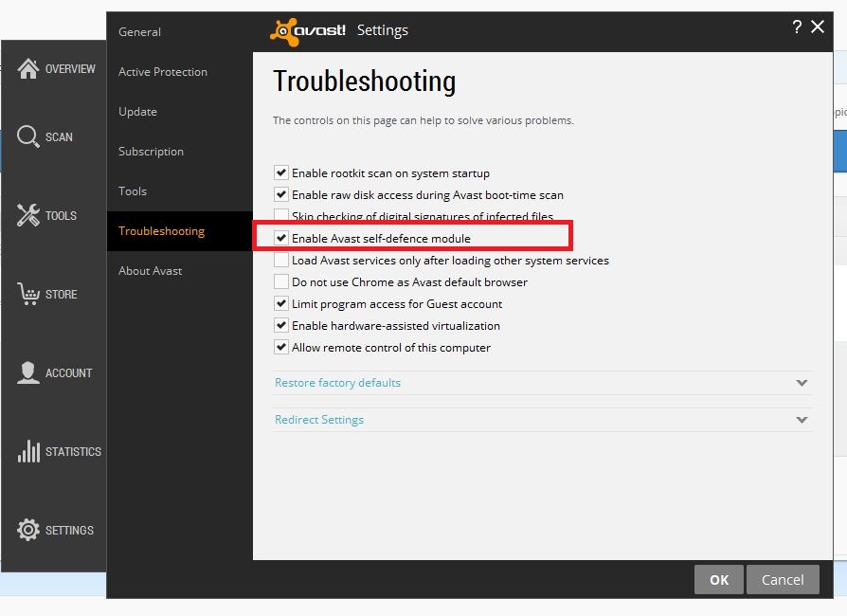Open the Subscription settings tab
Screen dimensions: 847x616
[179, 152]
